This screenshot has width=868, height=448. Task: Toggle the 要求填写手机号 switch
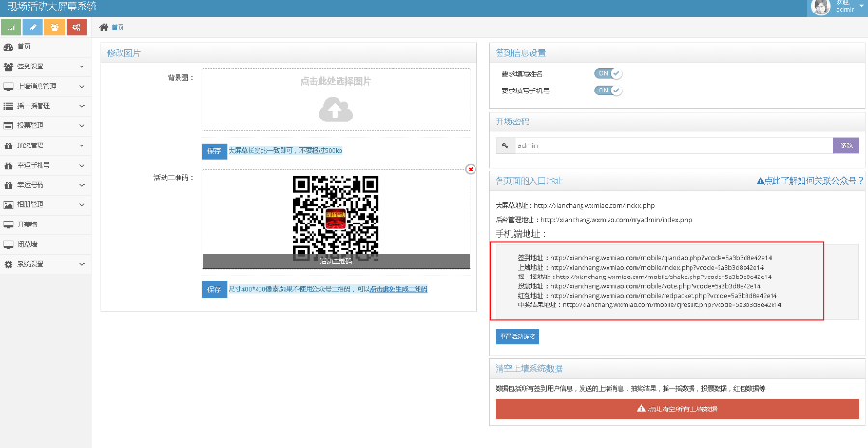(x=608, y=91)
